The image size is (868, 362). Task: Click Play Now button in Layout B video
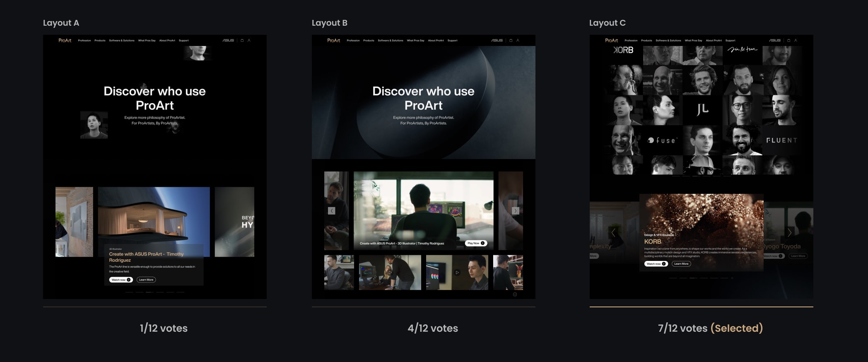[x=476, y=244]
